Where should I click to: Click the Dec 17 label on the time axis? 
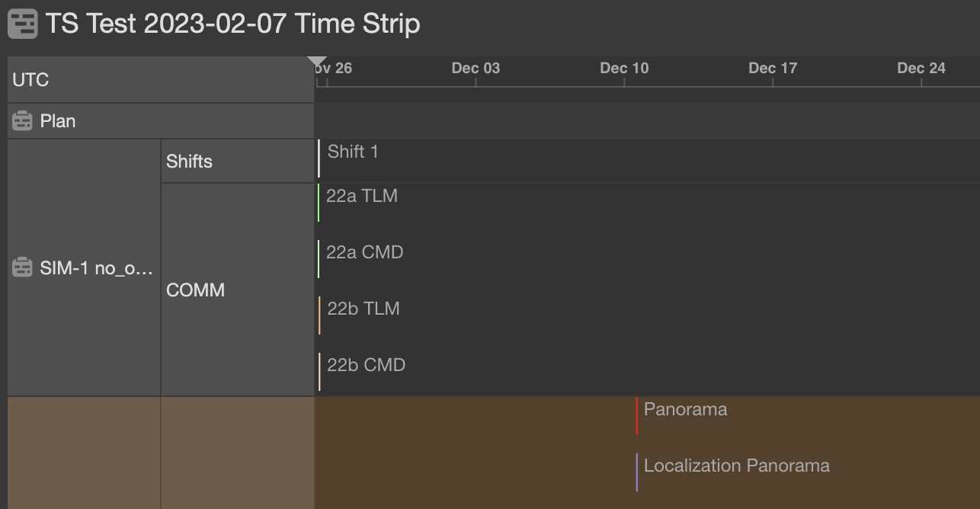click(x=772, y=68)
